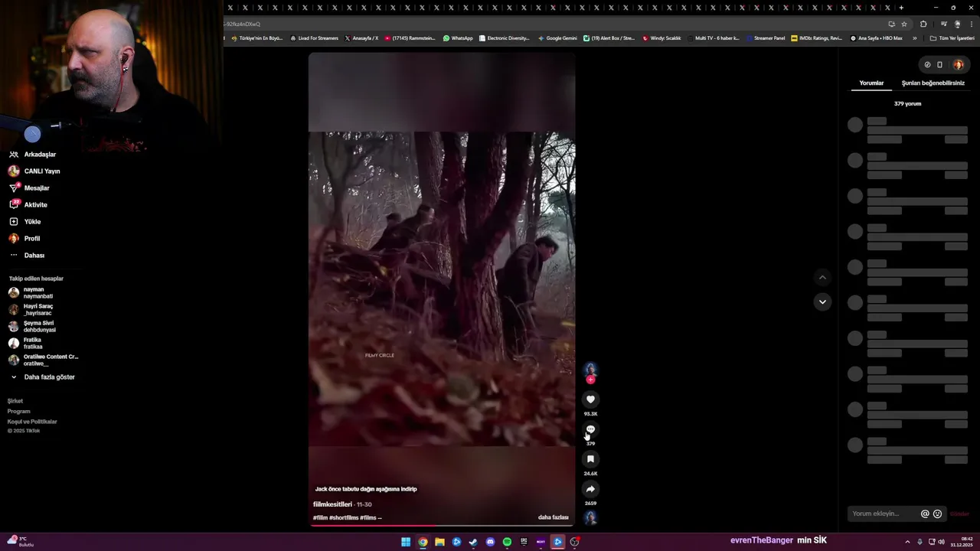The image size is (980, 551).
Task: Open the Oratilwe Content Cr... account
Action: click(x=43, y=360)
